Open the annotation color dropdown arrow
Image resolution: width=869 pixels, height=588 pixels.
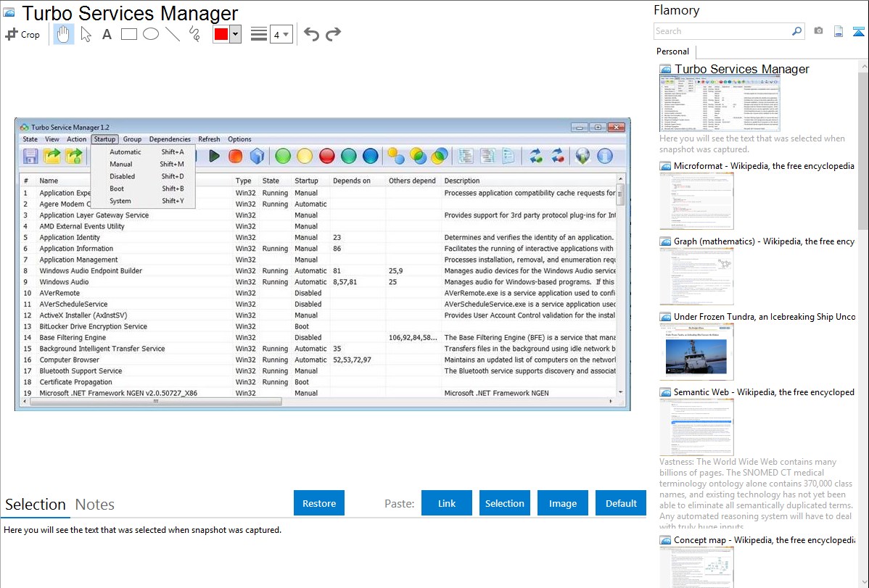pos(236,34)
